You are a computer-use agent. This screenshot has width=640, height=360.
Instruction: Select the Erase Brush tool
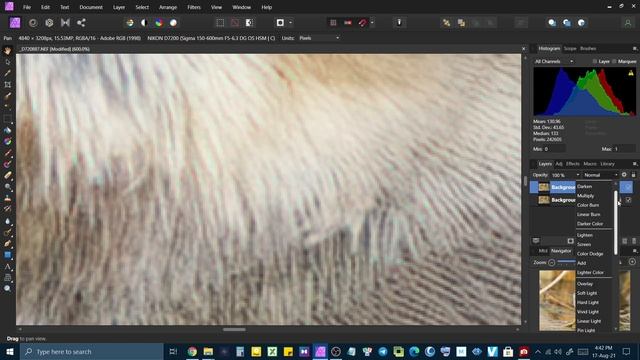coord(7,176)
